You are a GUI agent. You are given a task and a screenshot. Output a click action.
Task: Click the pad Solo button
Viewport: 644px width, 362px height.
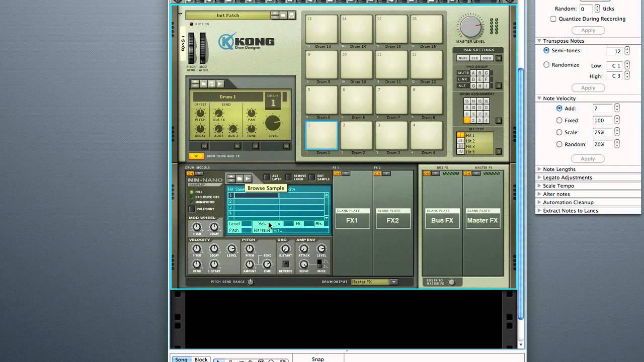(x=487, y=58)
